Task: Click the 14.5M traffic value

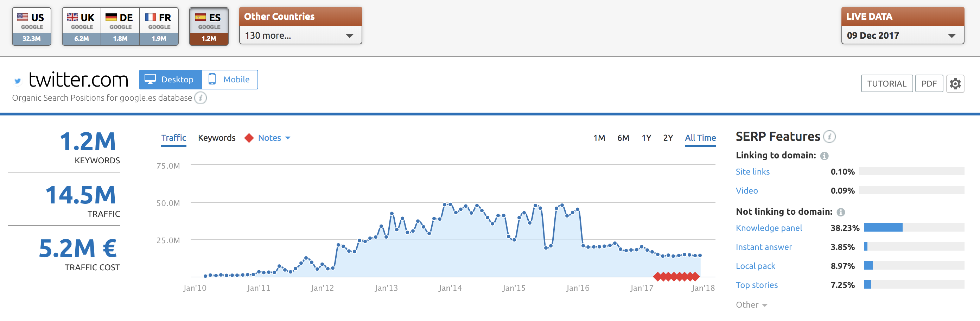Action: (81, 195)
